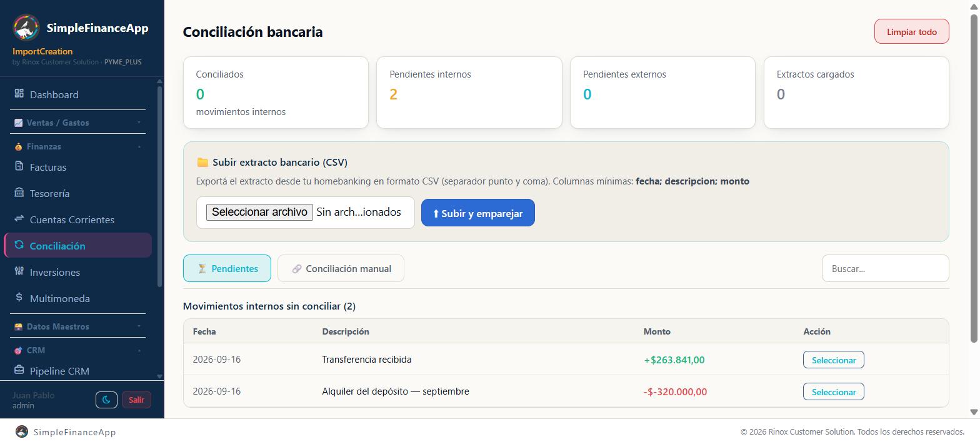Click the Conciliados summary card
The image size is (980, 444).
click(276, 93)
